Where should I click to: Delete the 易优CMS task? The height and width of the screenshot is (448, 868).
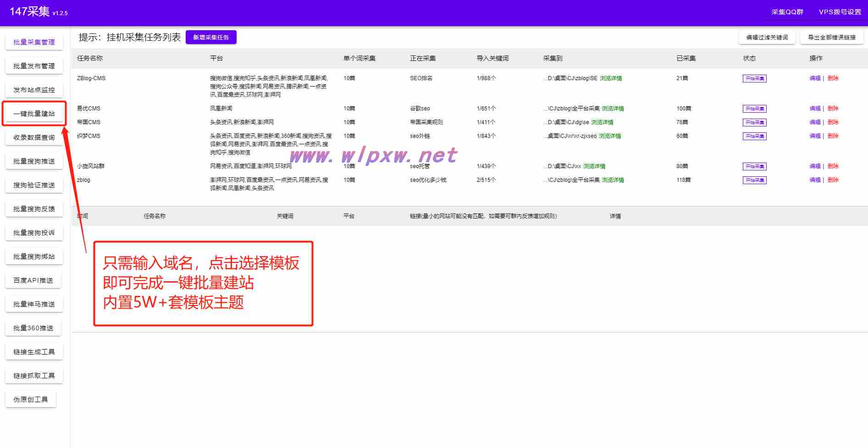tap(833, 109)
